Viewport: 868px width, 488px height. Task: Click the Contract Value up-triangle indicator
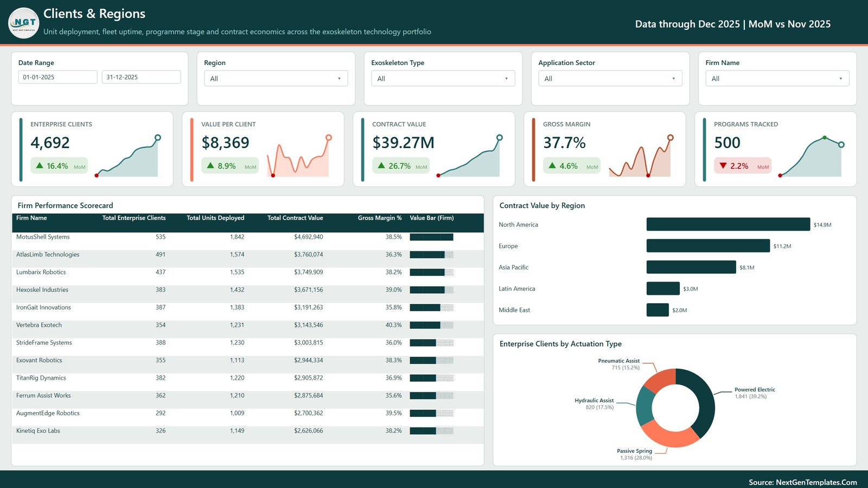[x=381, y=165]
